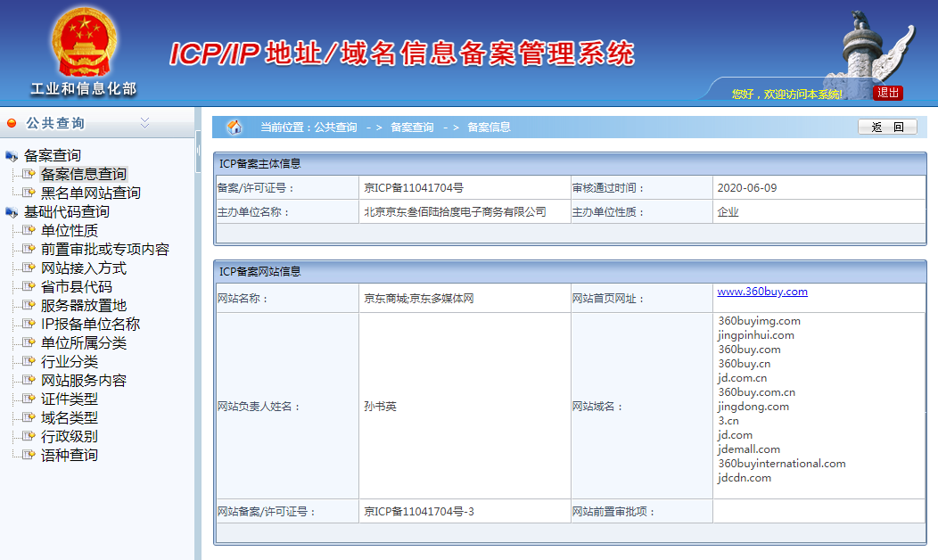Click the domain 3.cn
Image resolution: width=938 pixels, height=560 pixels.
point(728,421)
